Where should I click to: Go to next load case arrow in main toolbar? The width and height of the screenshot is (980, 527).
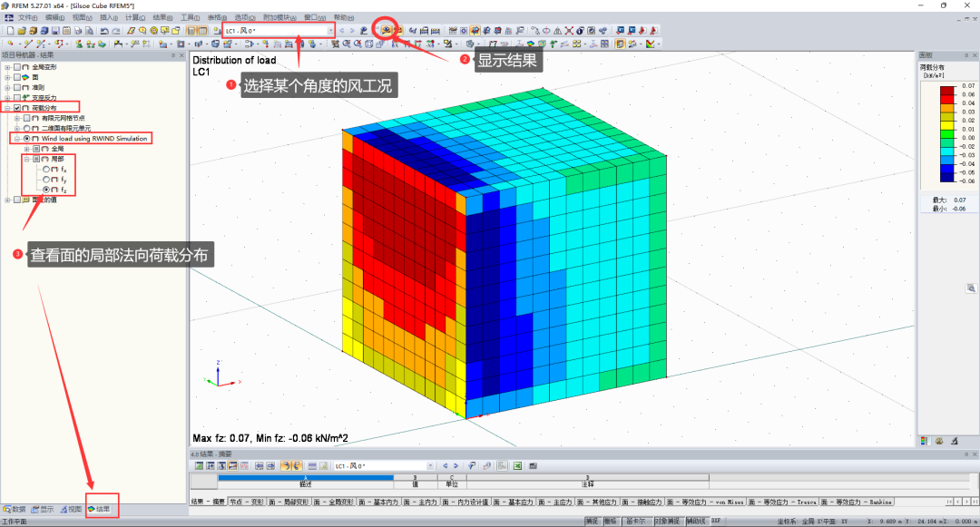point(352,31)
